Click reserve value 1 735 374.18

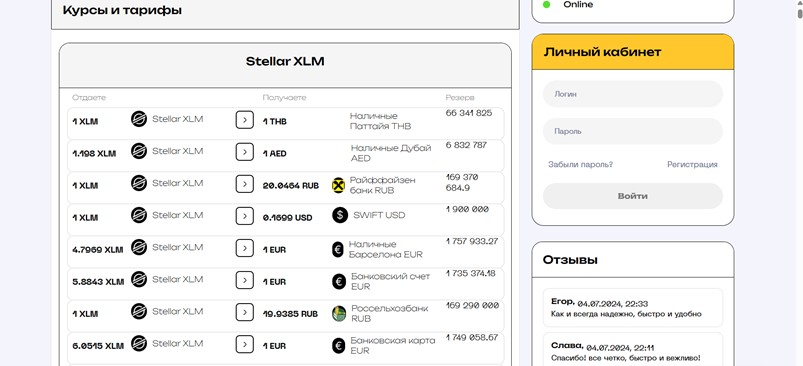(x=471, y=273)
